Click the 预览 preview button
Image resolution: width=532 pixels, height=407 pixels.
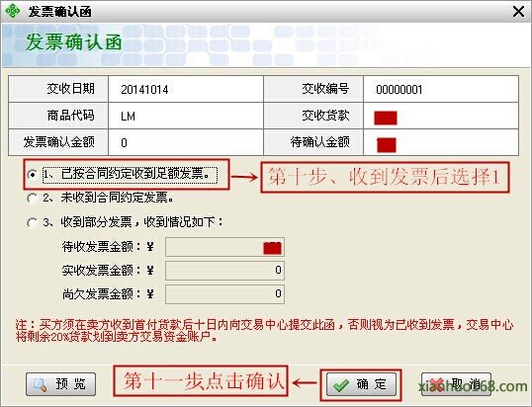(60, 384)
